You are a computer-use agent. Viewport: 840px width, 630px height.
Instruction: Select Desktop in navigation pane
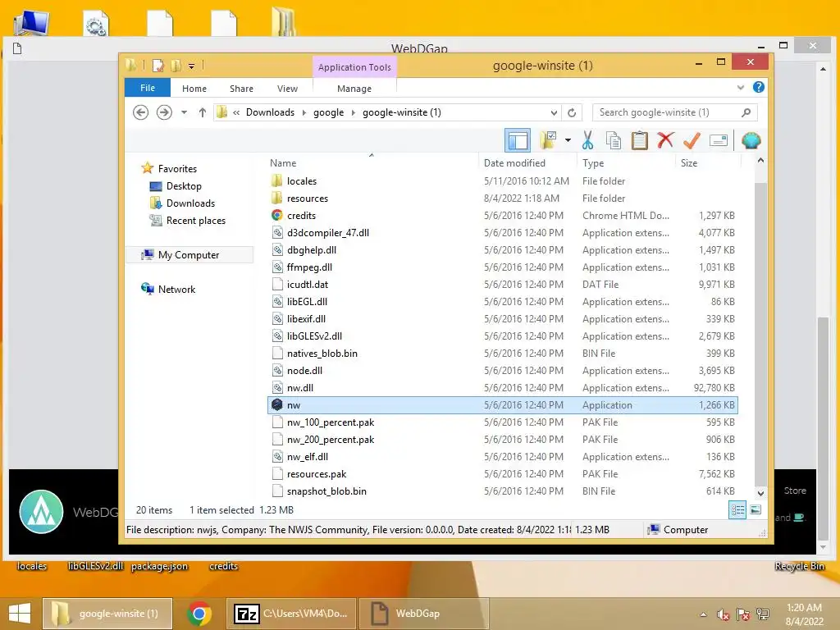184,186
